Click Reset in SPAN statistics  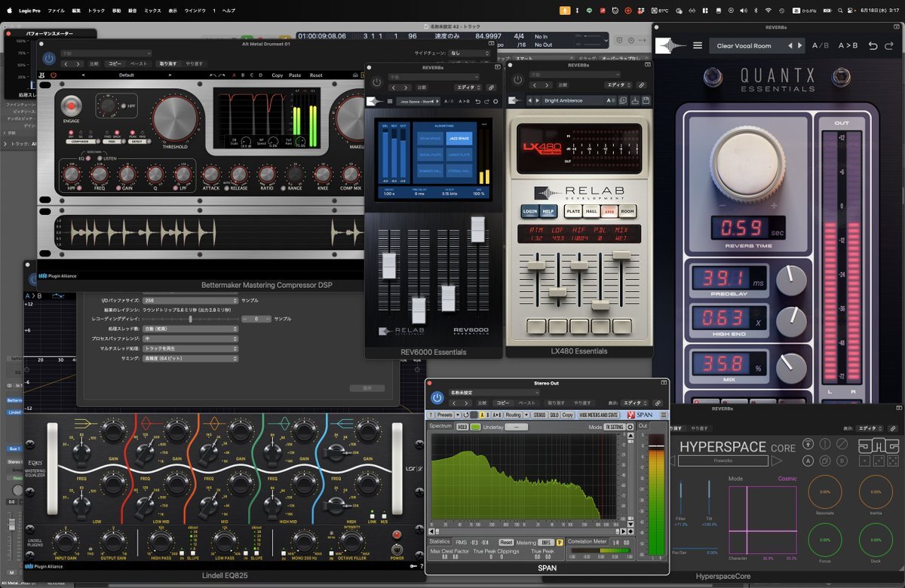506,542
